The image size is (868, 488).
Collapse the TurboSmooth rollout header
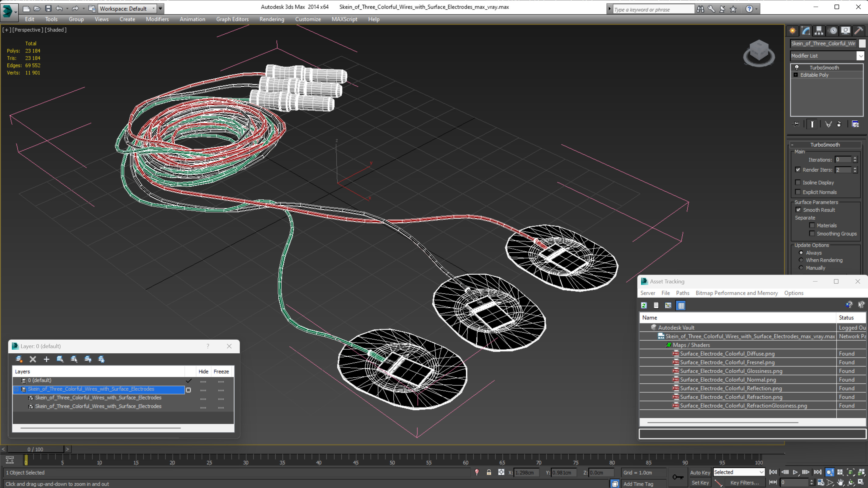click(x=825, y=144)
